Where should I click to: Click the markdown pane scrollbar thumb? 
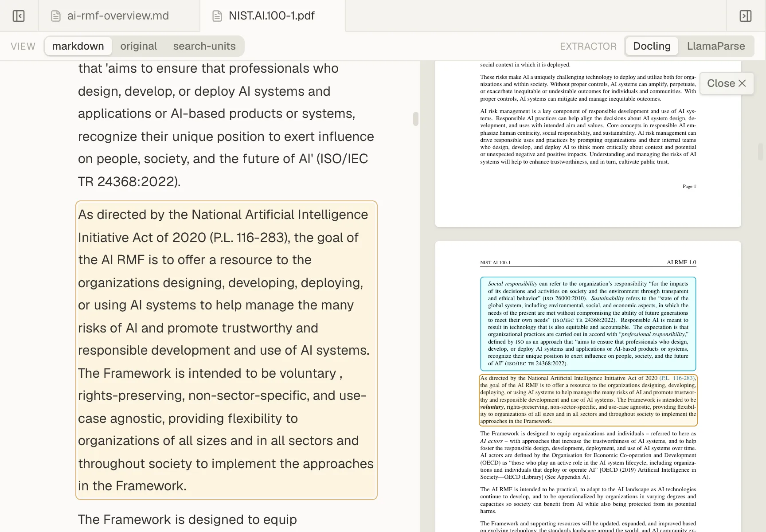(x=415, y=119)
